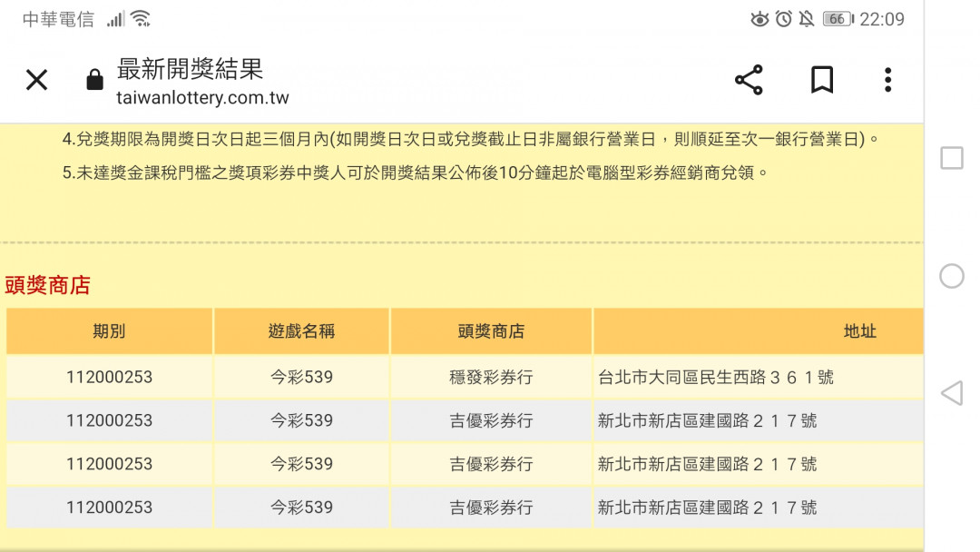The height and width of the screenshot is (552, 980).
Task: Share this lottery results page
Action: tap(749, 80)
